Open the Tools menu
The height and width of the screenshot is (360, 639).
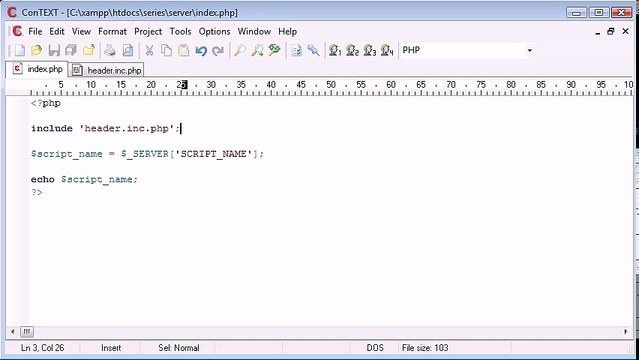click(x=180, y=31)
